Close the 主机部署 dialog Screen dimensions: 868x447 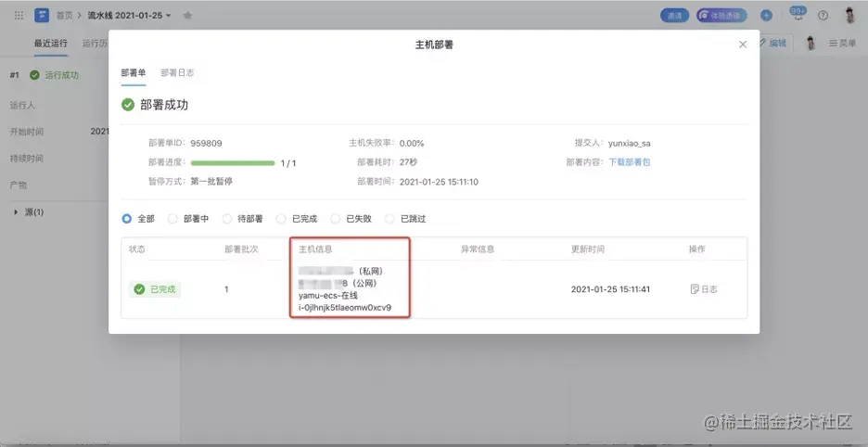pos(743,45)
